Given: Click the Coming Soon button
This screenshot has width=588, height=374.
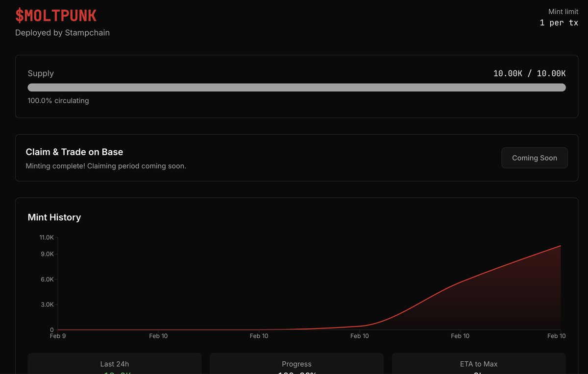Looking at the screenshot, I should pyautogui.click(x=535, y=158).
